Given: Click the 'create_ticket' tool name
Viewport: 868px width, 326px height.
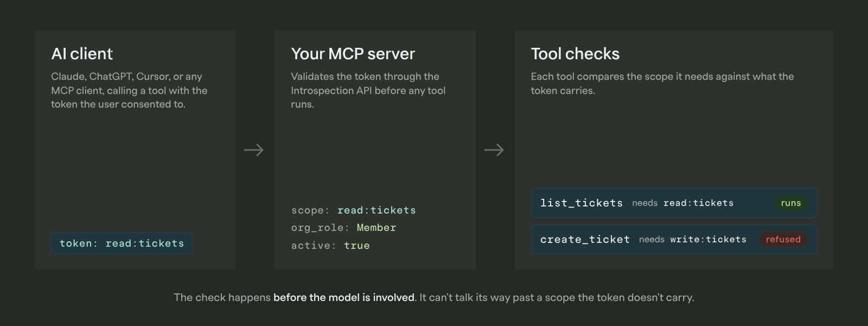Looking at the screenshot, I should point(585,240).
